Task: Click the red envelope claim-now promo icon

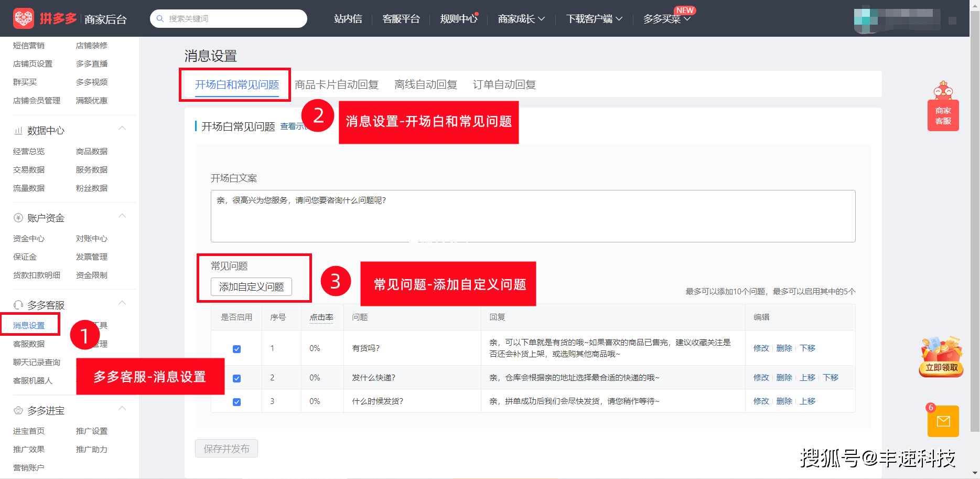Action: click(941, 357)
